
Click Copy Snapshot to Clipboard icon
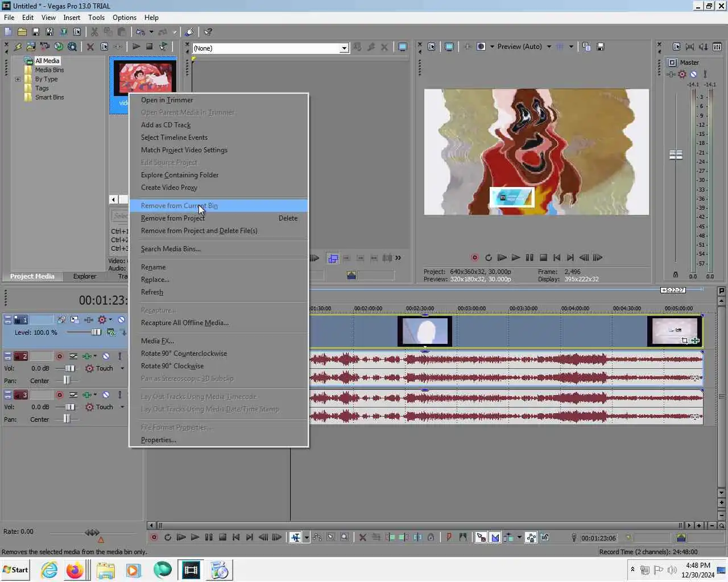(x=586, y=47)
